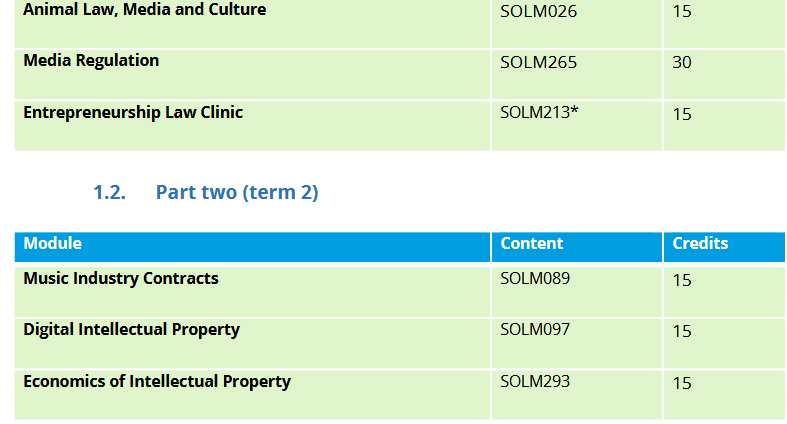
Task: Click credits value for Economics of Intellectual Property
Action: tap(682, 383)
